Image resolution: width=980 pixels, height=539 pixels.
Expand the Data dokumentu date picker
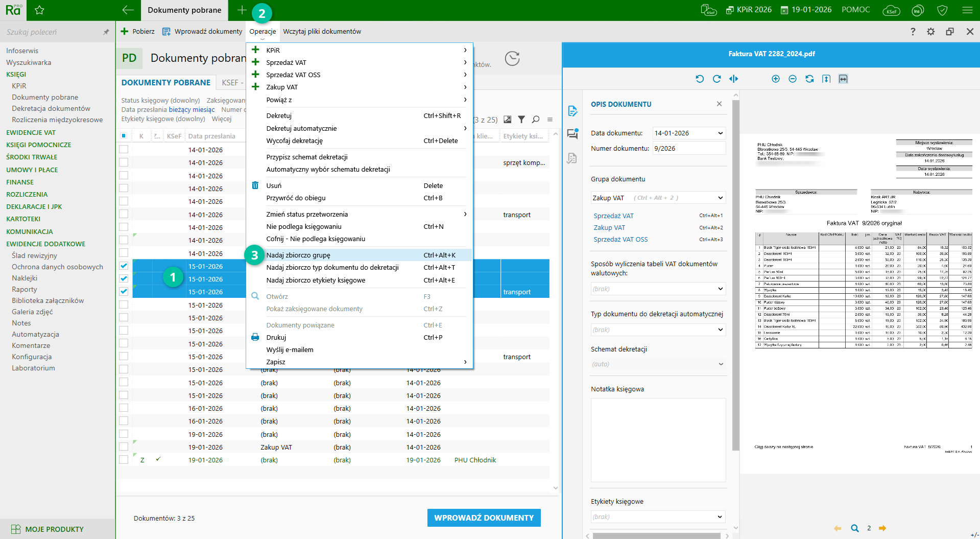click(x=720, y=133)
